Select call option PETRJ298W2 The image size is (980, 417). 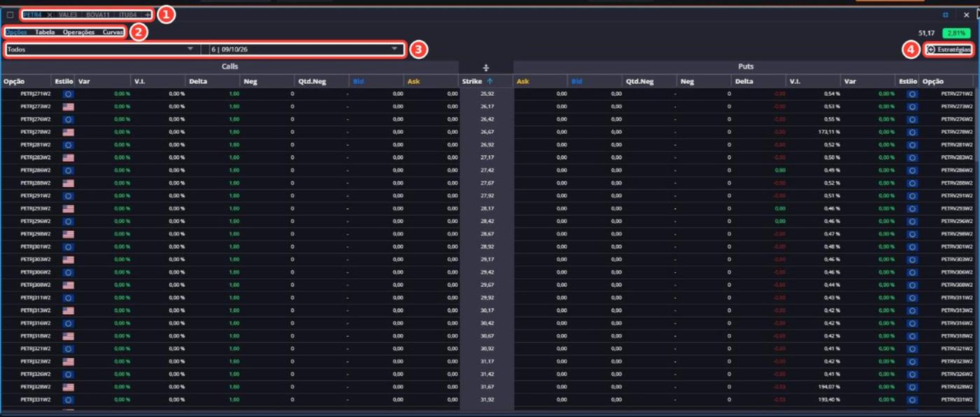click(x=36, y=234)
